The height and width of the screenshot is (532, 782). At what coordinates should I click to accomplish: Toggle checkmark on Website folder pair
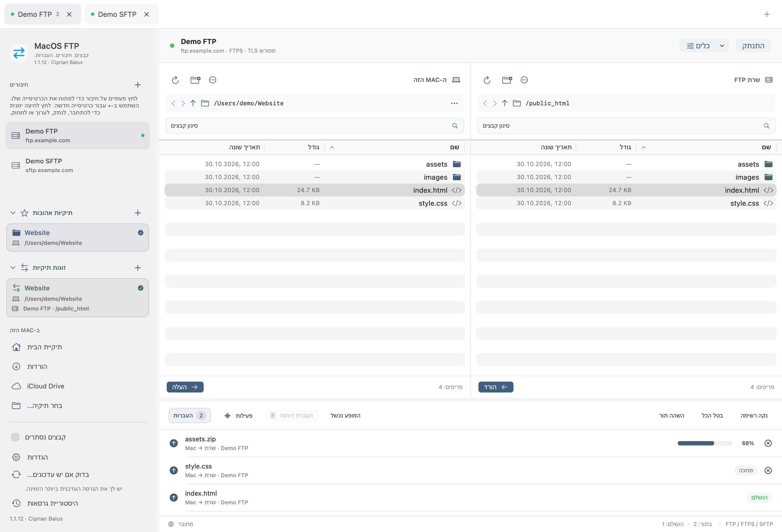click(141, 288)
